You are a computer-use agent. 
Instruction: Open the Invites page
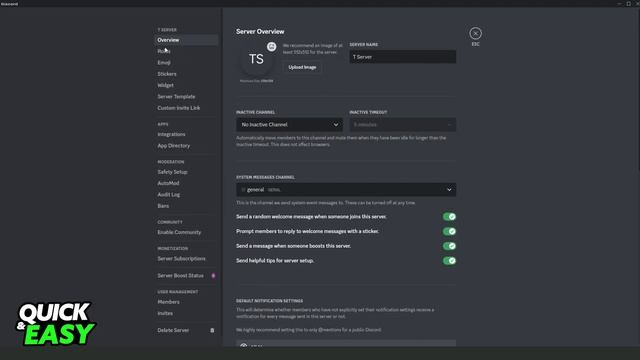187,313
